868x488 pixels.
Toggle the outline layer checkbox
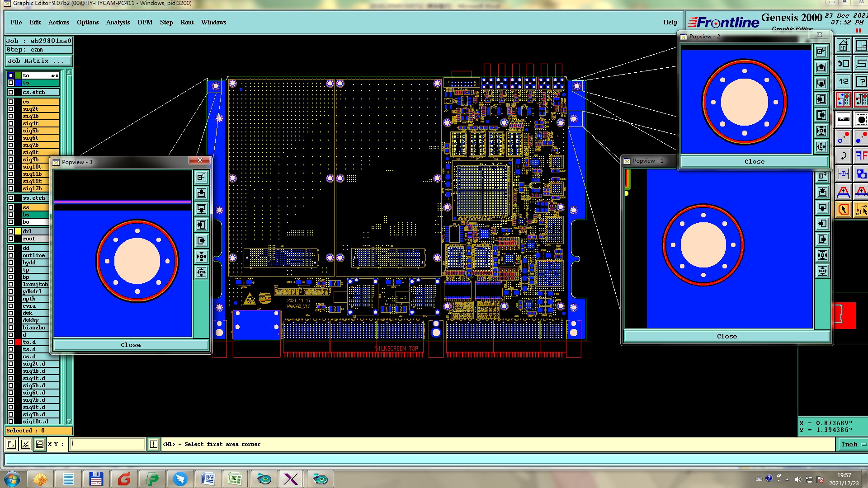(11, 255)
